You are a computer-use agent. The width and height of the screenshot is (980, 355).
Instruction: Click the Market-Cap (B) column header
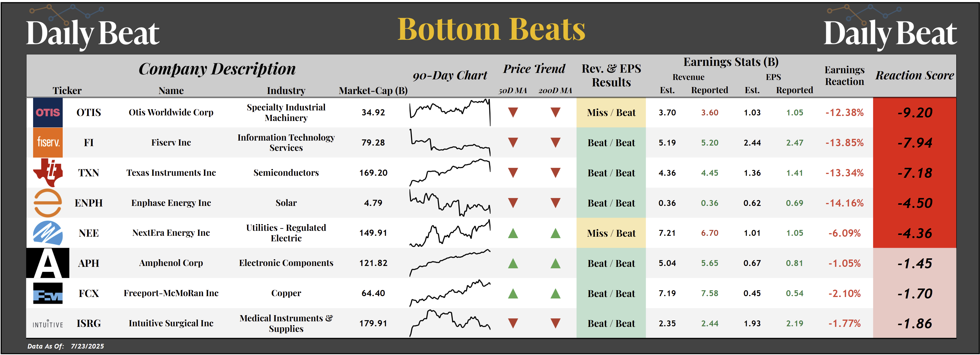pyautogui.click(x=373, y=91)
